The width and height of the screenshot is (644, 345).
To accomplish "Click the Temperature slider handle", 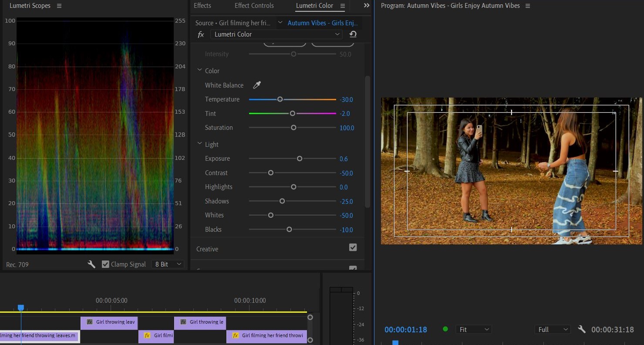I will point(280,99).
